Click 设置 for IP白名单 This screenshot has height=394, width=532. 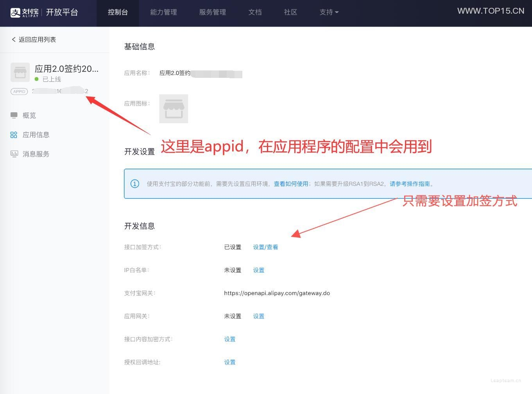(259, 270)
